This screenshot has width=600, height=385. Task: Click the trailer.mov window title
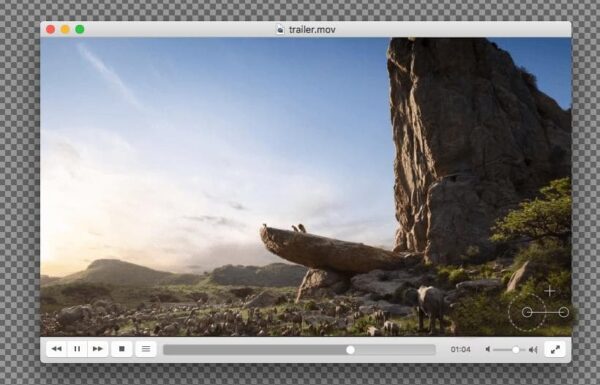pos(312,29)
